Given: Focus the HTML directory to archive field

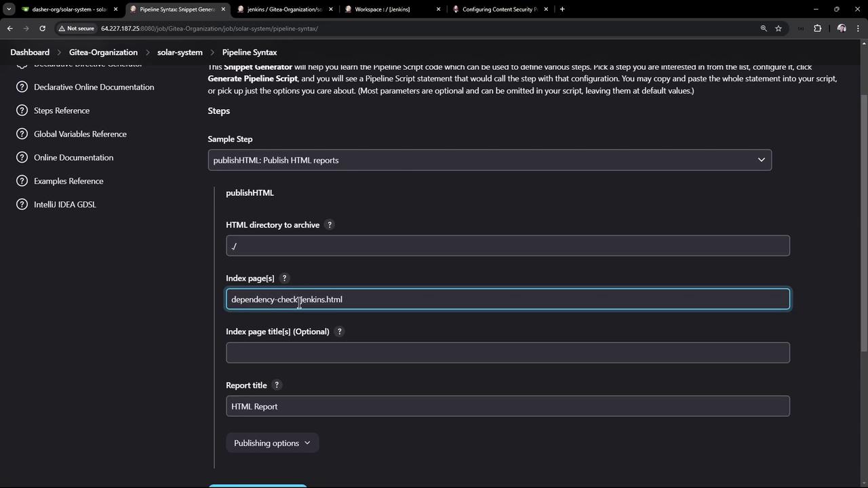Looking at the screenshot, I should (x=508, y=246).
